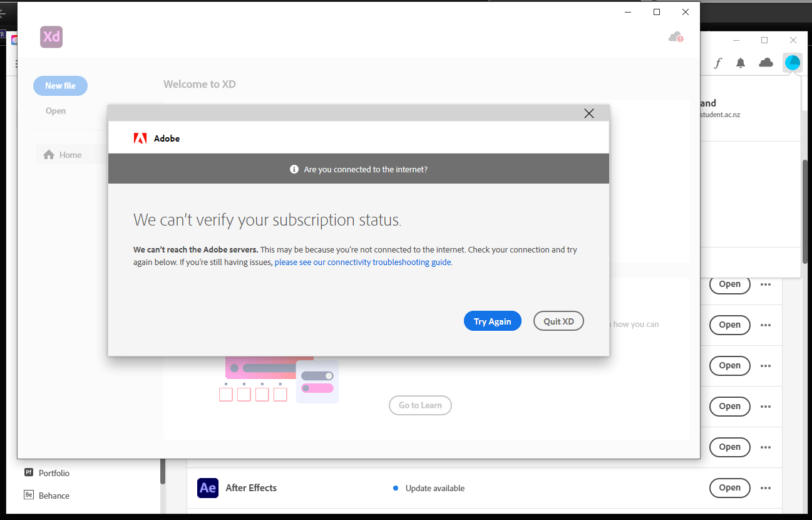Choose Open in the XD navigation

[x=55, y=110]
